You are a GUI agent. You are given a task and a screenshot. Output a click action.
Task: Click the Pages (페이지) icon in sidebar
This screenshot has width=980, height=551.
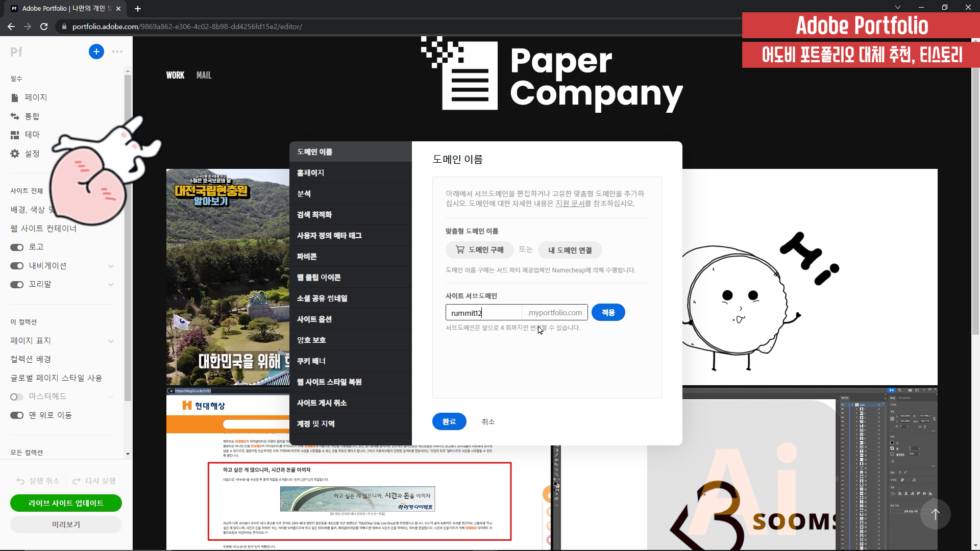[15, 97]
